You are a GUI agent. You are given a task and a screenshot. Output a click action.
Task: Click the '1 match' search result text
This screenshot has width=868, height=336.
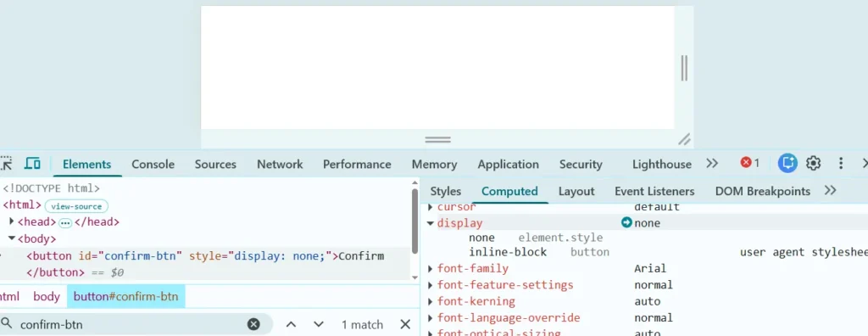[x=362, y=325]
